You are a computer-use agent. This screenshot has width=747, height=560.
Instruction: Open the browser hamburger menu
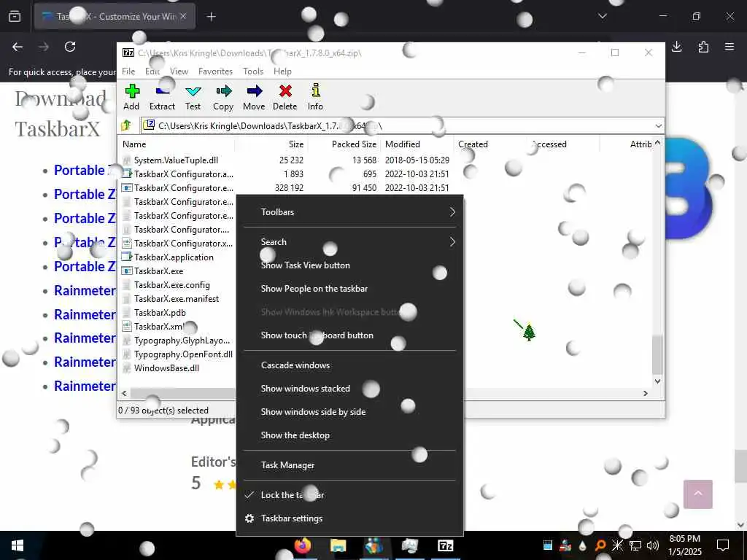tap(729, 47)
